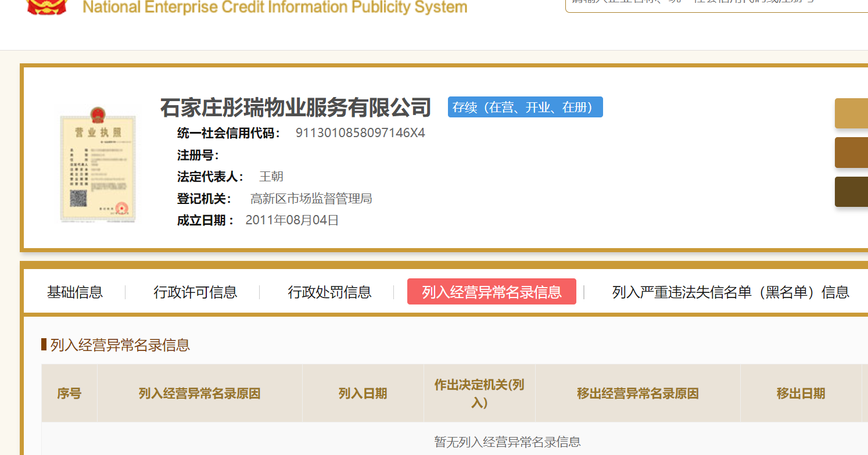The image size is (868, 455).
Task: Click the 移出经营异常名录原因 column header
Action: (x=637, y=393)
